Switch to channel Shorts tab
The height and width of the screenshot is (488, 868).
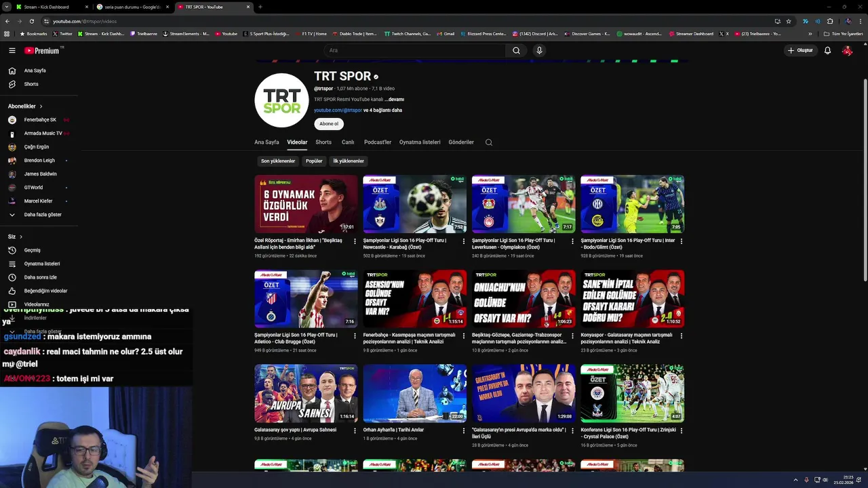[323, 142]
